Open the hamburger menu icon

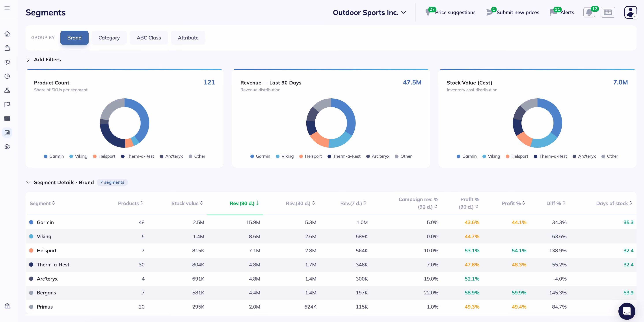[x=7, y=8]
